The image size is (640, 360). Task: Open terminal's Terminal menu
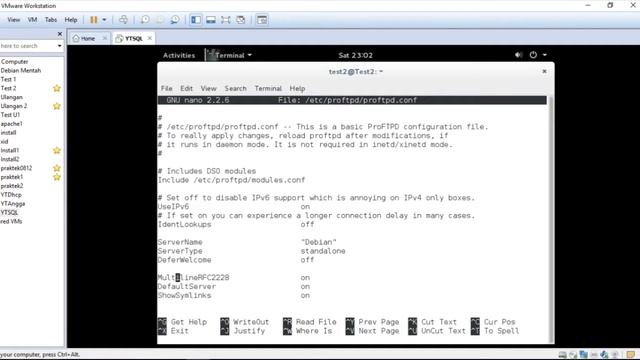268,88
